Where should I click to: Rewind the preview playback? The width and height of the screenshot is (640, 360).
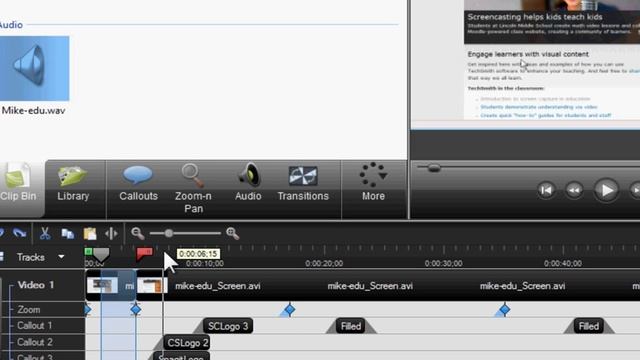pyautogui.click(x=574, y=190)
